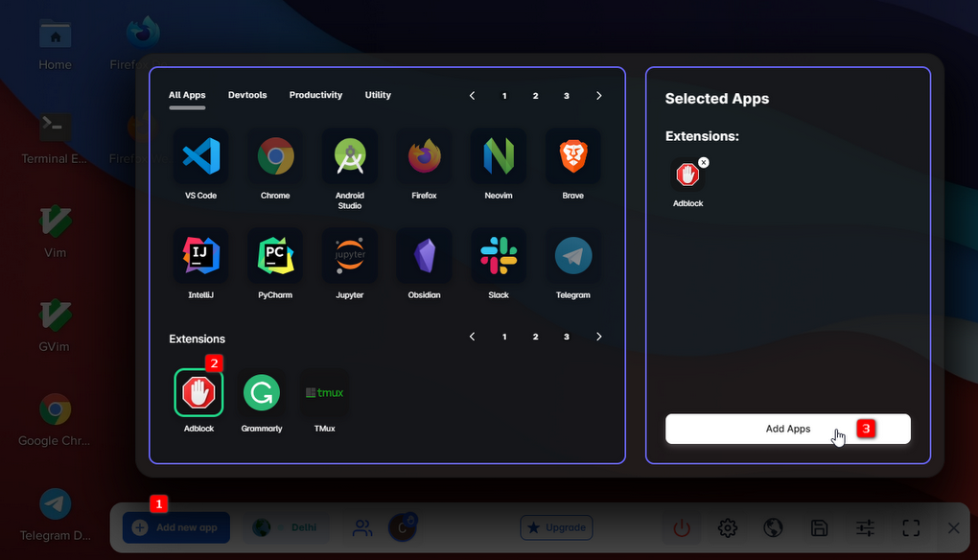Switch to the All Apps tab

(x=187, y=95)
